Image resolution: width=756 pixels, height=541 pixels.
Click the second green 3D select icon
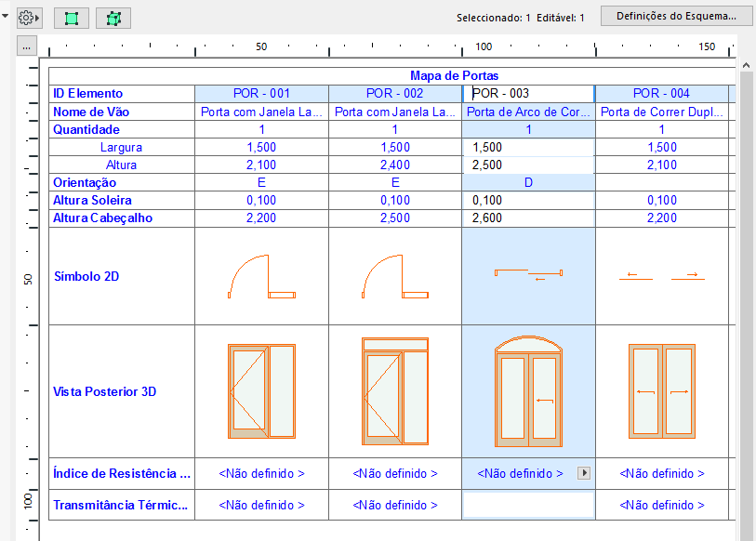click(x=113, y=18)
